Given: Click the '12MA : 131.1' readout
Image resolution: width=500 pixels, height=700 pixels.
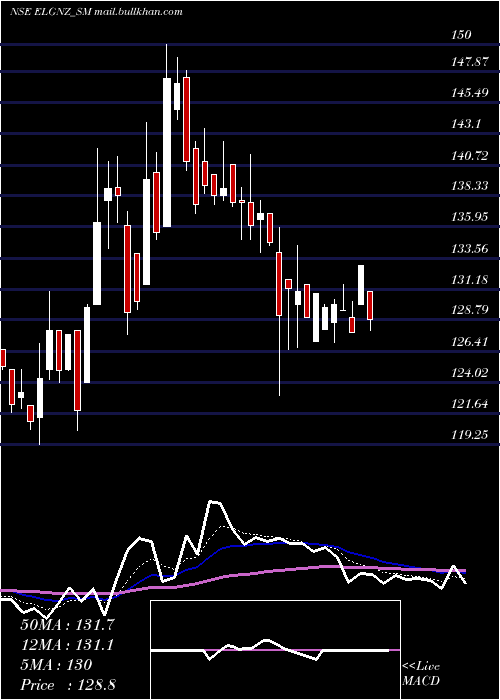Looking at the screenshot, I should (x=67, y=645).
